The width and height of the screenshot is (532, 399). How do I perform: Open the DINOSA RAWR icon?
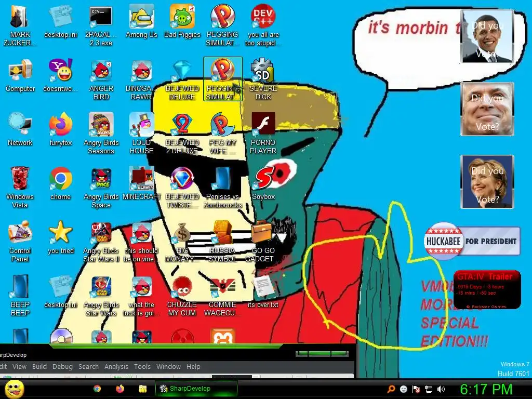141,79
